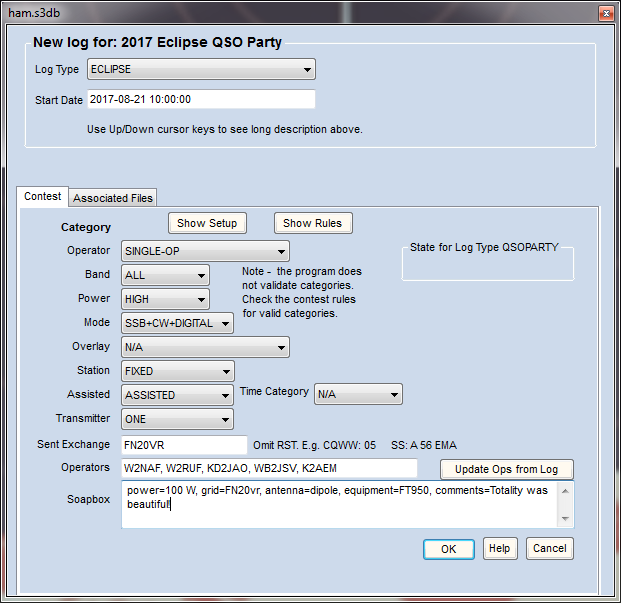The height and width of the screenshot is (603, 621).
Task: Open the Station dropdown
Action: (x=177, y=371)
